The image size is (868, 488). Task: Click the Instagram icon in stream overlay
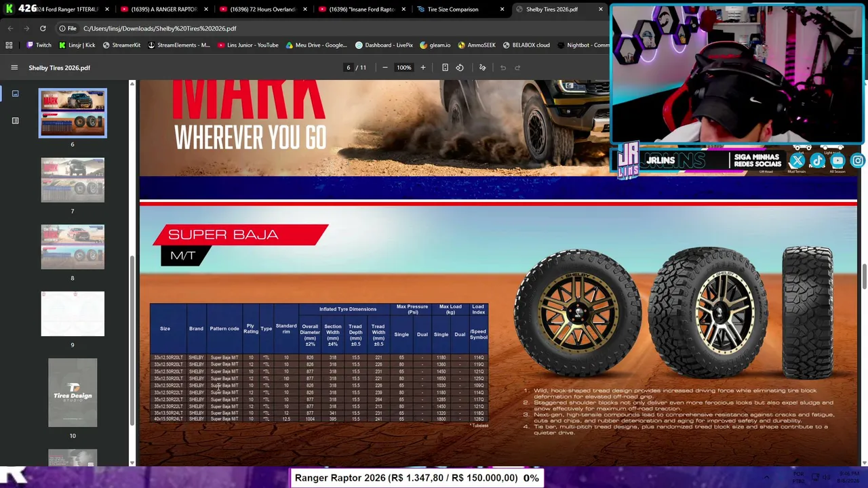pos(858,161)
